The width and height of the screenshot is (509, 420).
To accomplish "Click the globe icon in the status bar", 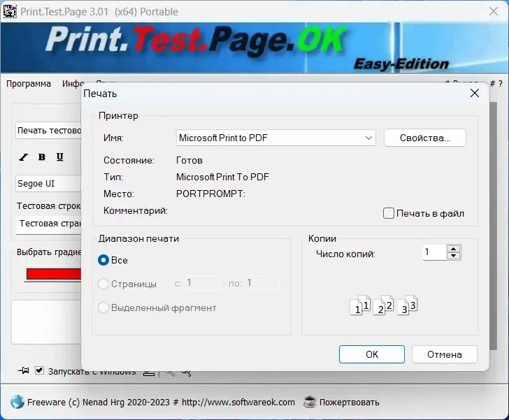I will pos(17,402).
